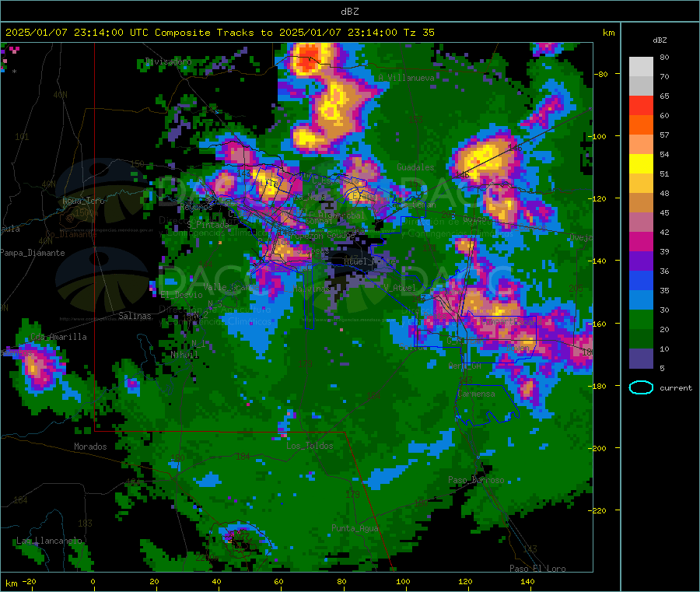Click the 'km' label at the bottom-left axis
The height and width of the screenshot is (592, 700).
pos(11,583)
